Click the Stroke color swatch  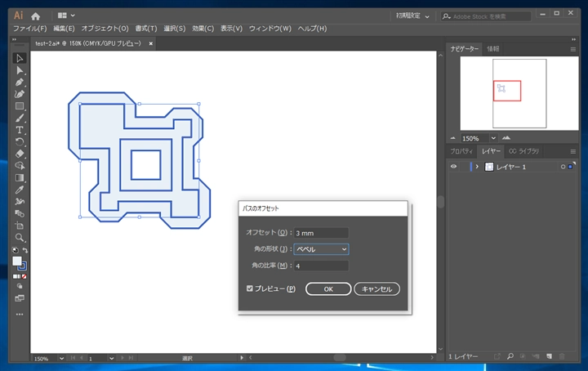pyautogui.click(x=23, y=266)
